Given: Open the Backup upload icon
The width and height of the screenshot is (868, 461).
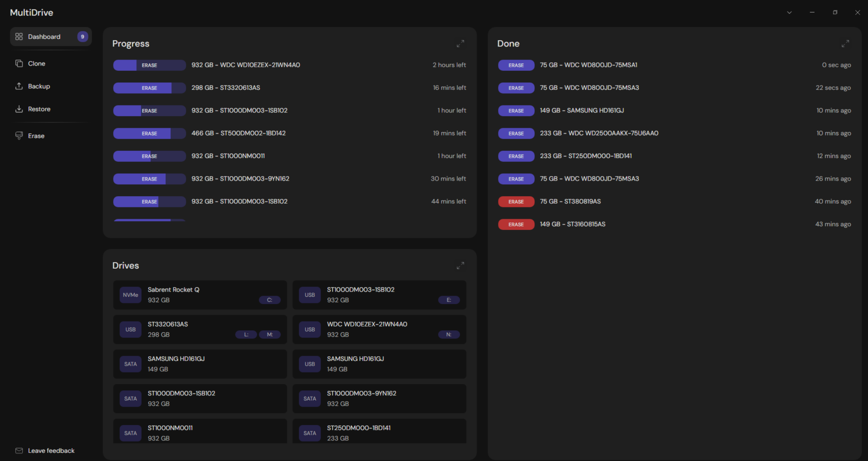Looking at the screenshot, I should (19, 86).
